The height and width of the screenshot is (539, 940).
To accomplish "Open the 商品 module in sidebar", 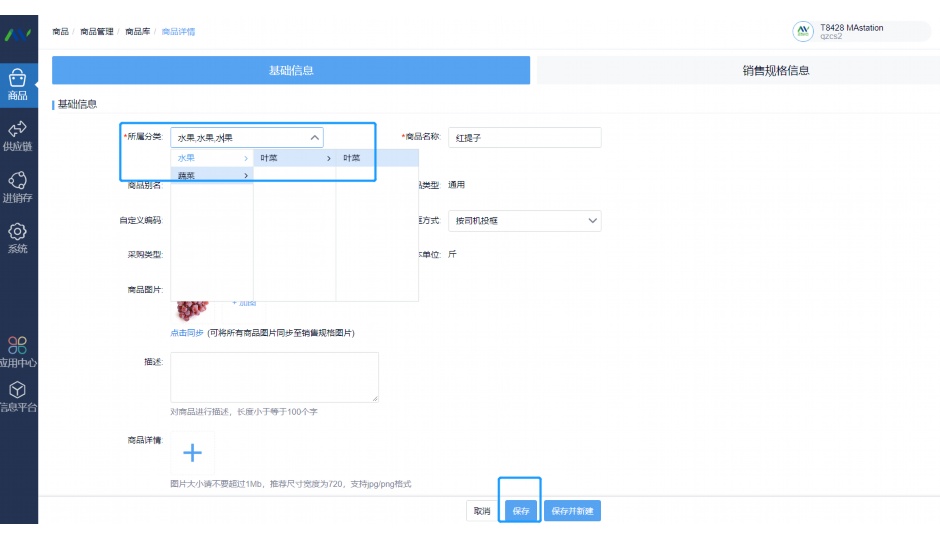I will pyautogui.click(x=18, y=82).
